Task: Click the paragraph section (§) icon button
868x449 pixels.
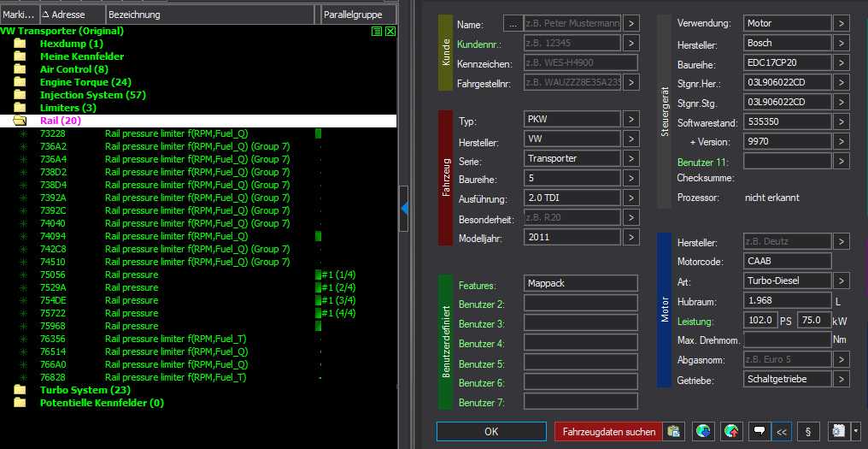Action: (808, 432)
